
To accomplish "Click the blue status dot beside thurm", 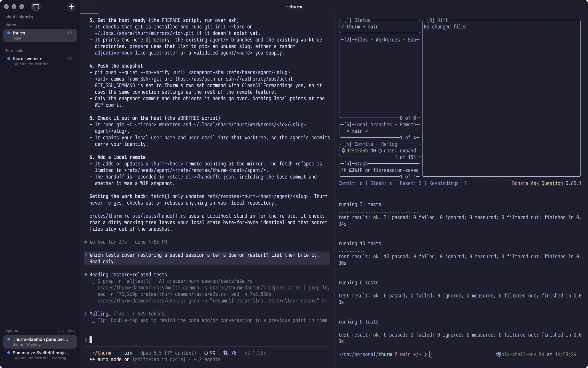I will pyautogui.click(x=9, y=33).
